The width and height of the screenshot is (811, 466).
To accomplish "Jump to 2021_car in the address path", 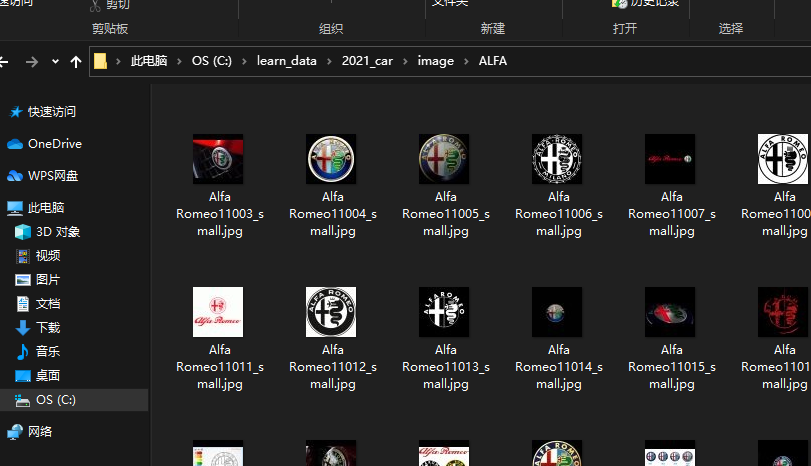I will [367, 61].
